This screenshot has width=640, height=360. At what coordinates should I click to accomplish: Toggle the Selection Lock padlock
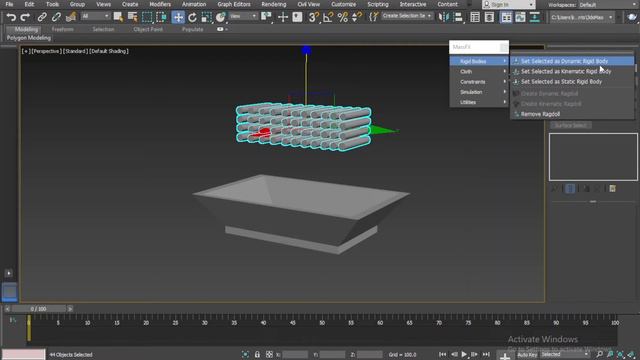tap(257, 354)
